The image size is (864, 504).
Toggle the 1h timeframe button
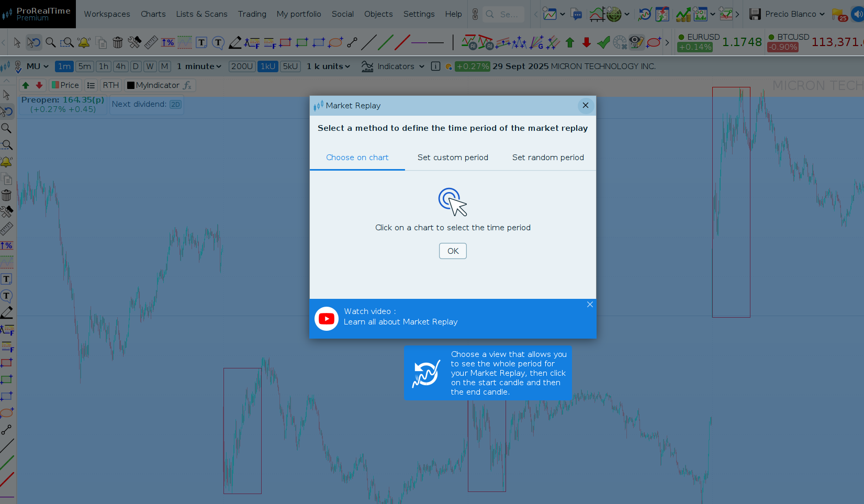coord(104,66)
